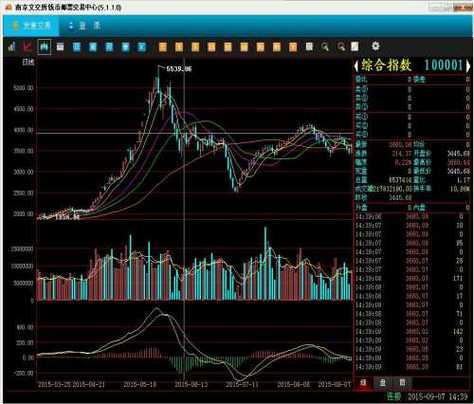This screenshot has height=404, width=474.
Task: Click the second magnifier zoom icon
Action: pyautogui.click(x=341, y=46)
